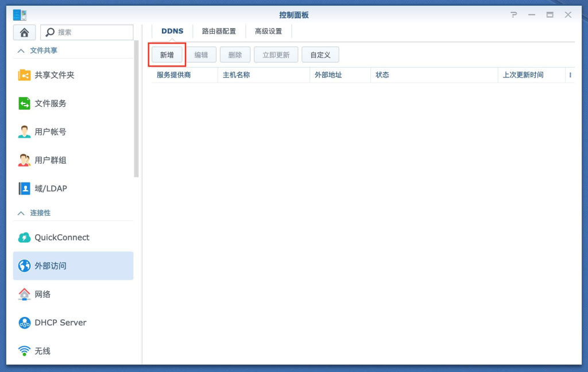
Task: Select 文件服务 in the sidebar
Action: [x=55, y=103]
